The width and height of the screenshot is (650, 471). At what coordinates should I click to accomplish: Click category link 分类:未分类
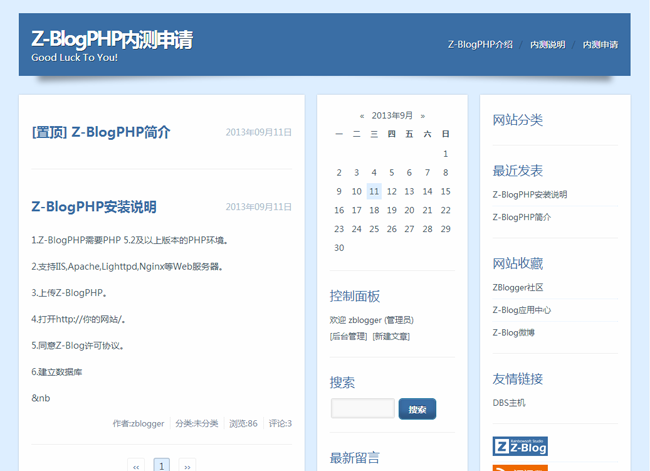(197, 424)
